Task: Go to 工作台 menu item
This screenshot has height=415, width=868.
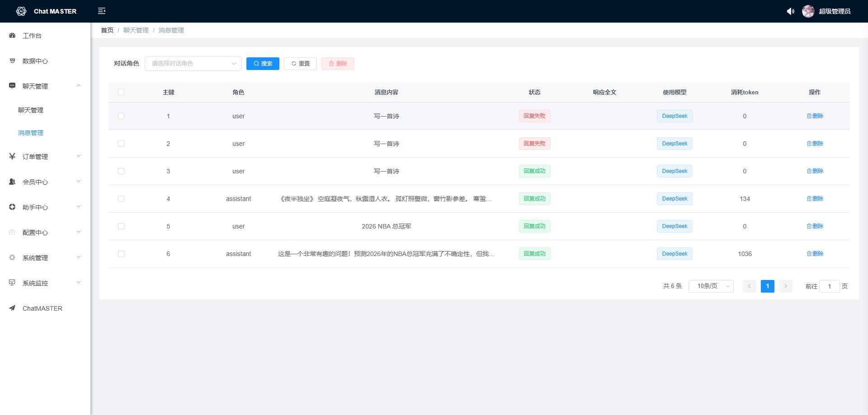Action: tap(45, 35)
